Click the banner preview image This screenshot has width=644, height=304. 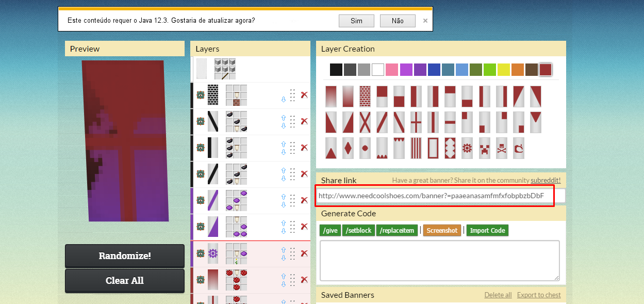[x=125, y=141]
